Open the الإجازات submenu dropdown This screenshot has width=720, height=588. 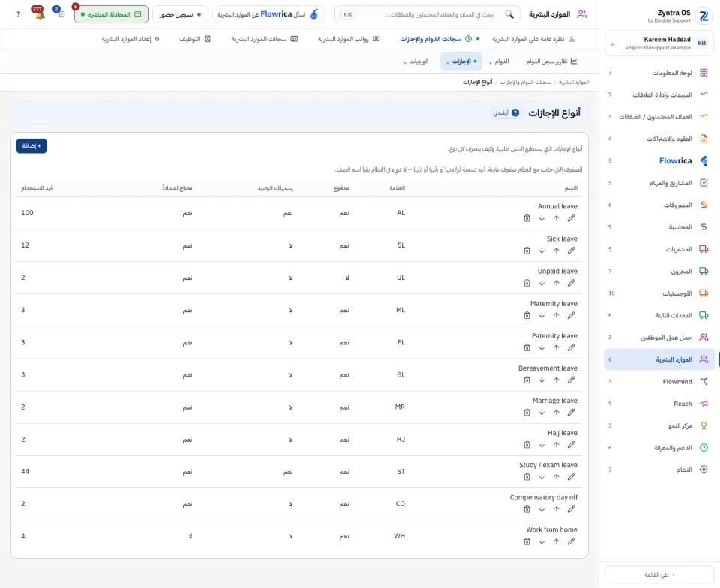coord(461,61)
